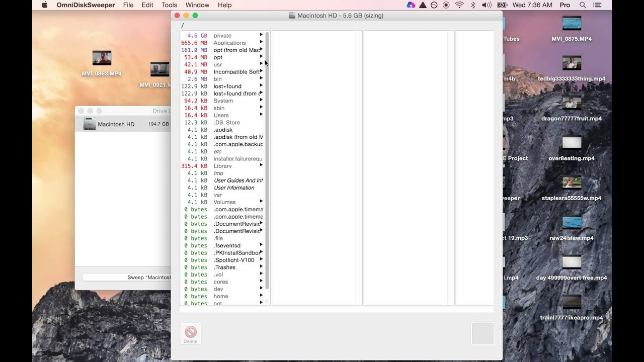
Task: Expand the System folder arrow
Action: pos(261,100)
